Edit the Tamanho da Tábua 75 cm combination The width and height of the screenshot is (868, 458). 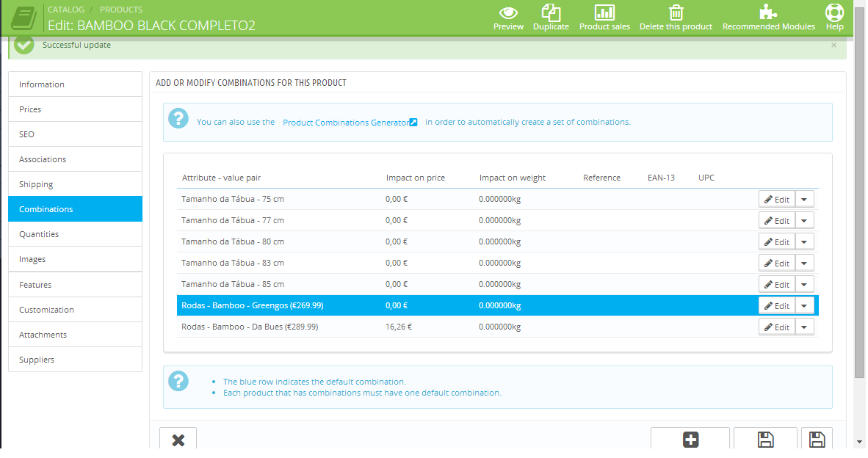pos(777,199)
